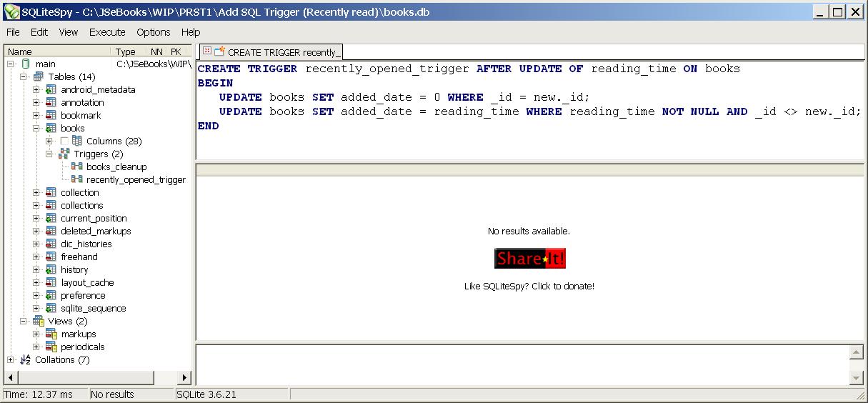Image resolution: width=868 pixels, height=403 pixels.
Task: Click the sqlite_sequence table icon
Action: coord(51,309)
